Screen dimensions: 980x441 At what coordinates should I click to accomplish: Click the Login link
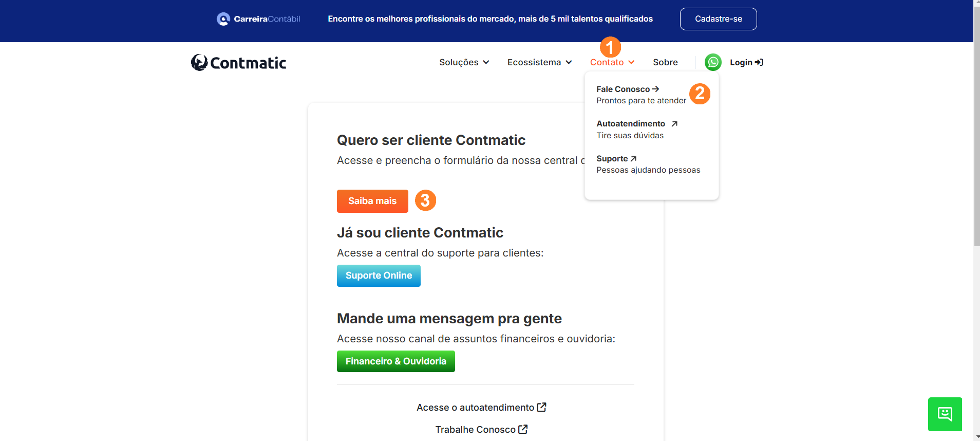[746, 62]
